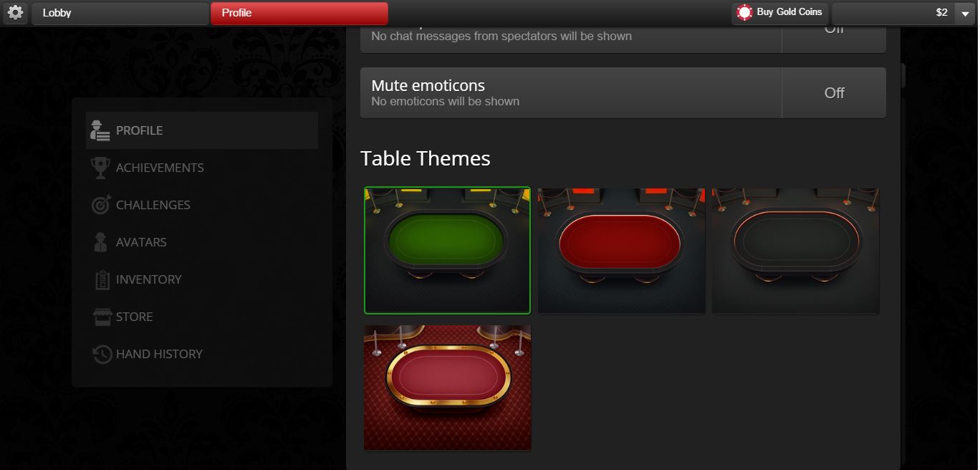Click the Challenges target icon

point(101,205)
